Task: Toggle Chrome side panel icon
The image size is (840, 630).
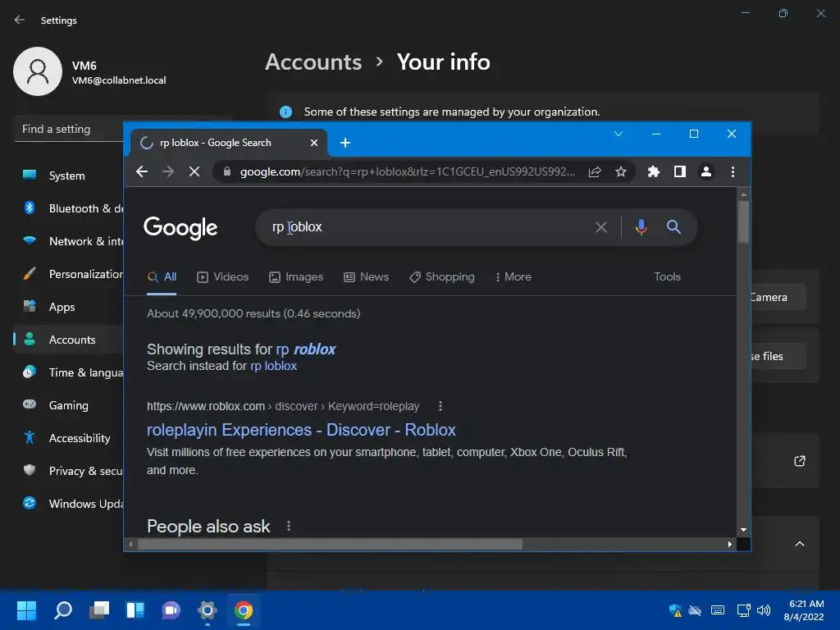Action: tap(680, 171)
